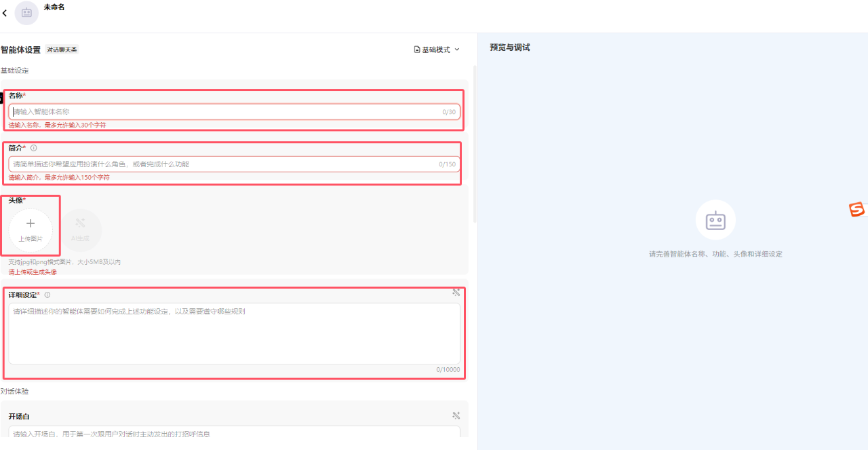Viewport: 868px width, 450px height.
Task: Click the robot avatar beside 未命名
Action: point(26,13)
